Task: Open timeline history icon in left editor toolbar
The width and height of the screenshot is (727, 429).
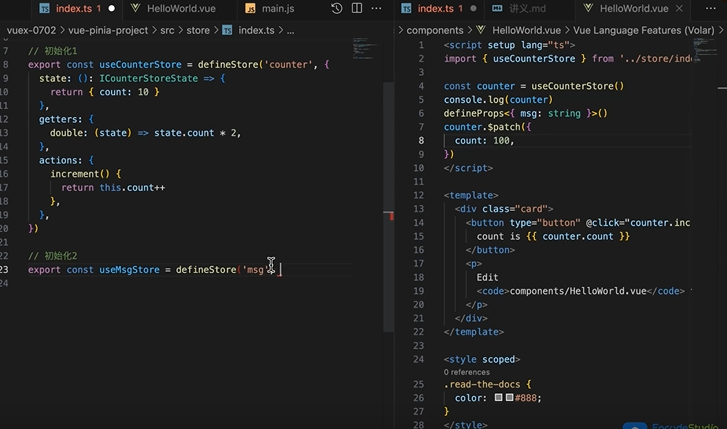Action: [x=337, y=8]
